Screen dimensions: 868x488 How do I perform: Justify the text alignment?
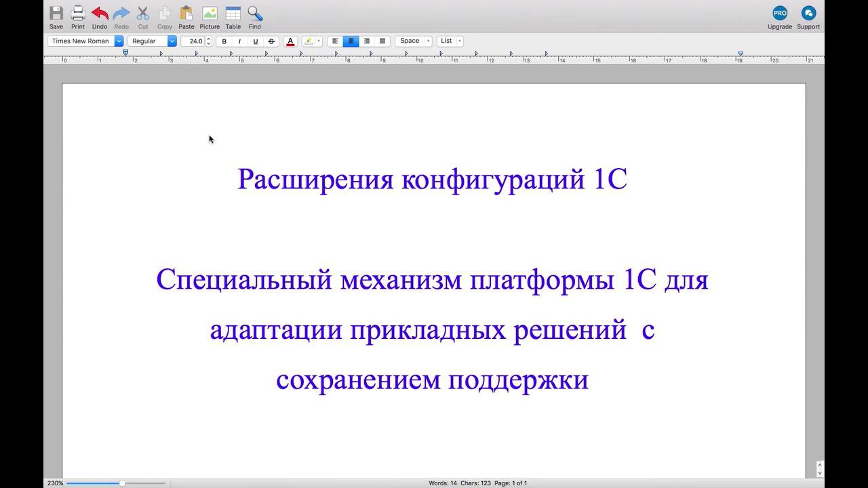(382, 41)
